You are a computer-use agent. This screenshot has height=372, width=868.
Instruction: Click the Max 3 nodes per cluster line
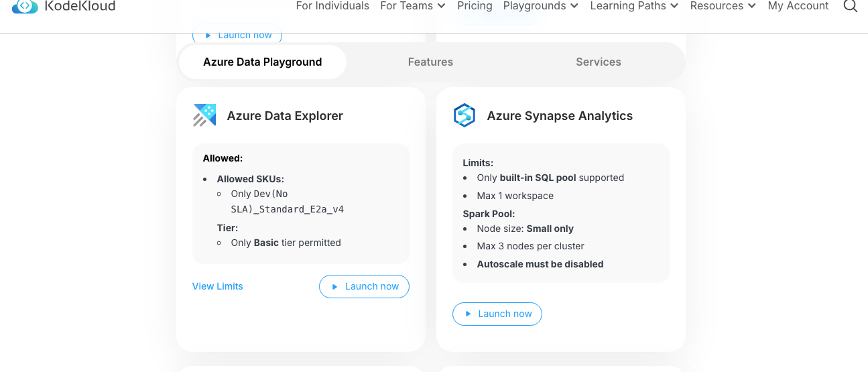coord(531,246)
